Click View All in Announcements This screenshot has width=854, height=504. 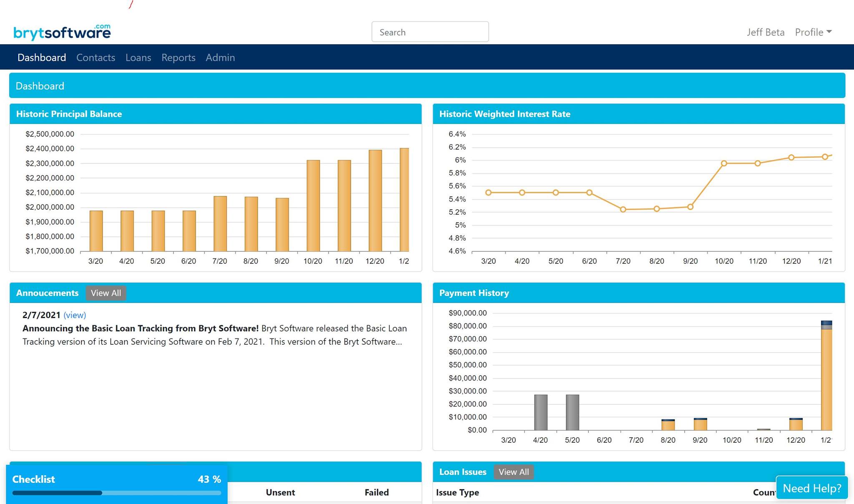click(x=106, y=293)
